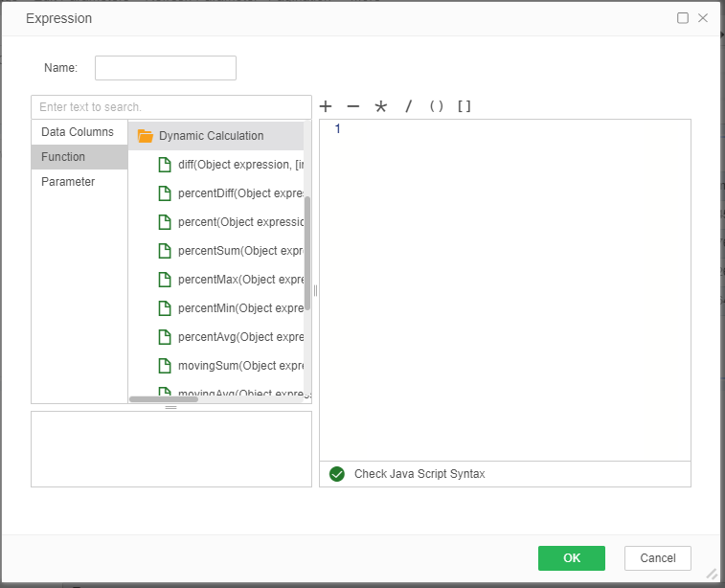Switch to the Function tab

coord(79,157)
